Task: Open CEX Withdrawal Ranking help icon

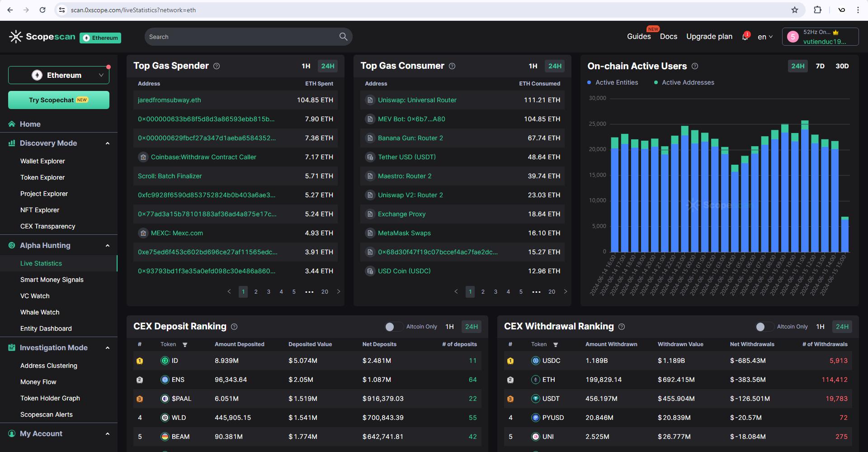Action: coord(622,327)
